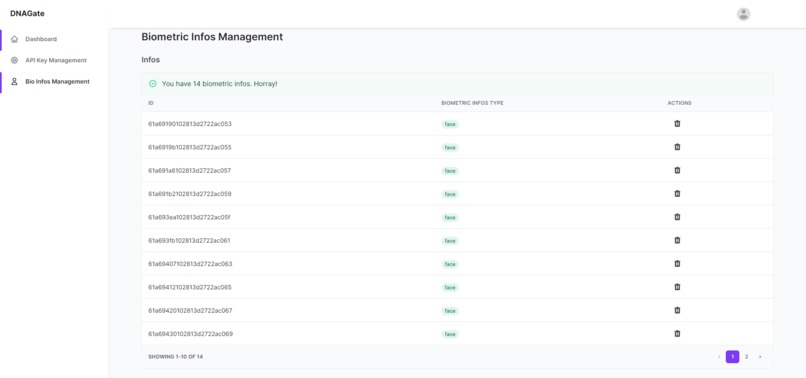806x378 pixels.
Task: Click 'You have 14 biometric infos' message
Action: 219,83
